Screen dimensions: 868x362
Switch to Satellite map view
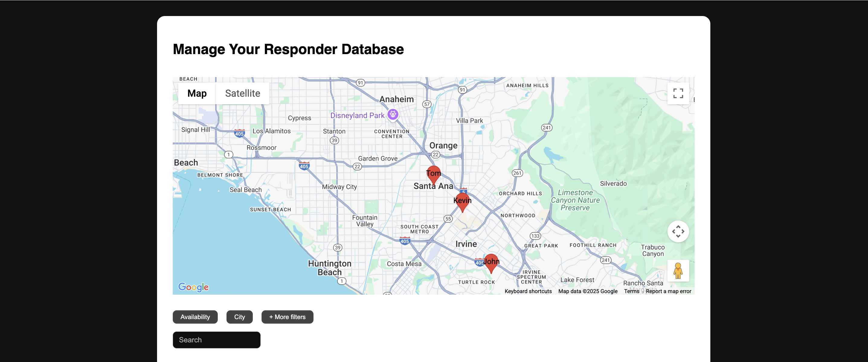[242, 93]
